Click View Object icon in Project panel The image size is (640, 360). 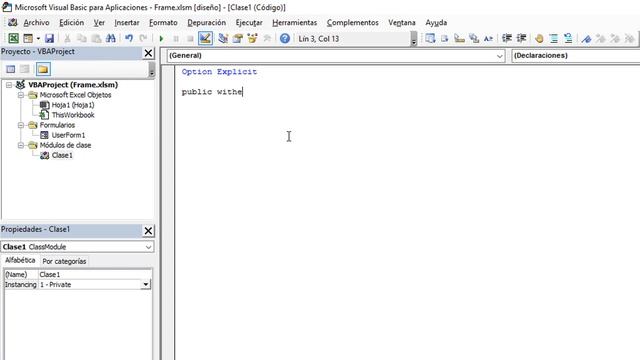pos(25,69)
